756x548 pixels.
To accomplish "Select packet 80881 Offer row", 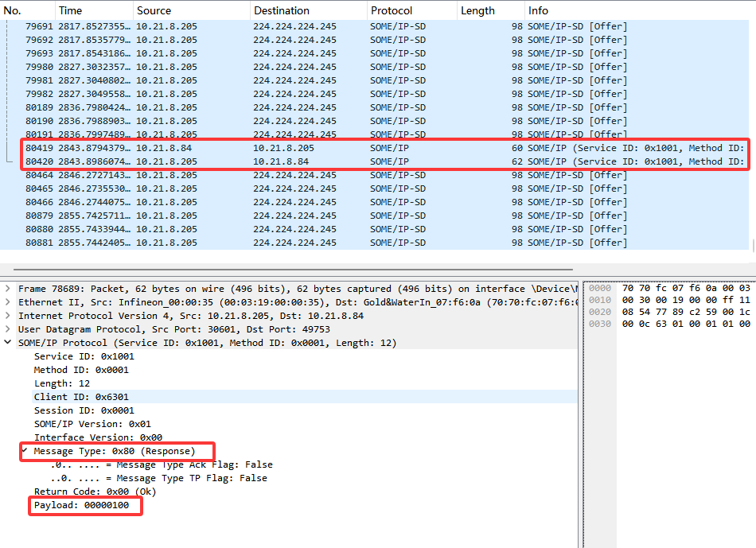I will point(374,243).
